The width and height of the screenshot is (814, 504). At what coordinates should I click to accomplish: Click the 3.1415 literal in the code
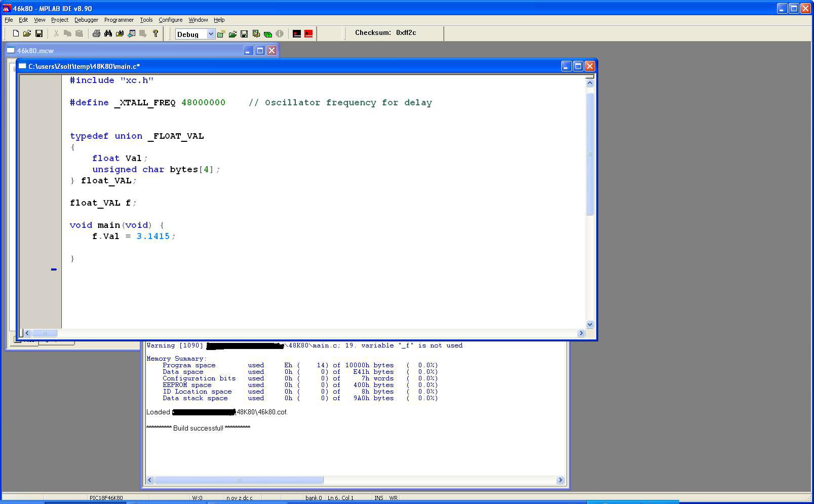[153, 237]
